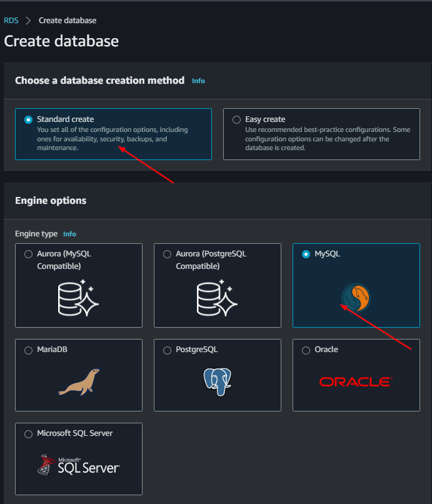432x504 pixels.
Task: Select the Easy create radio button
Action: tap(236, 119)
